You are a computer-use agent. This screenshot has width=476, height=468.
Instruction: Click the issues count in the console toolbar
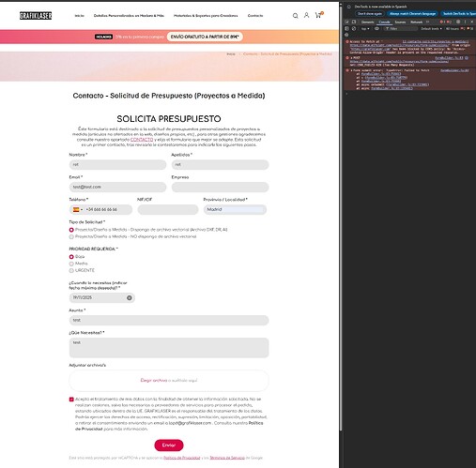pos(459,29)
